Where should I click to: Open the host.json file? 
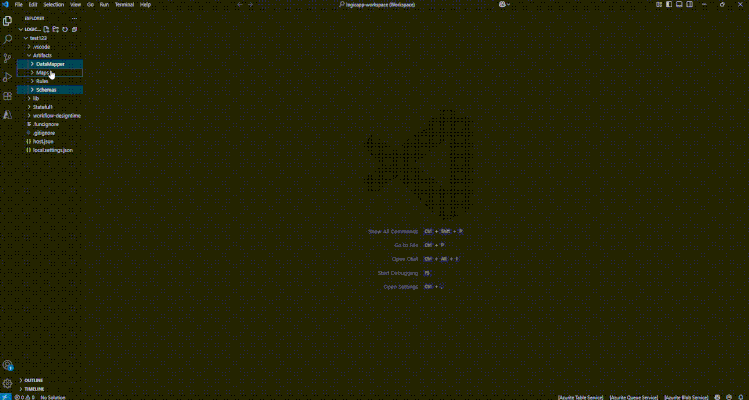pos(50,141)
